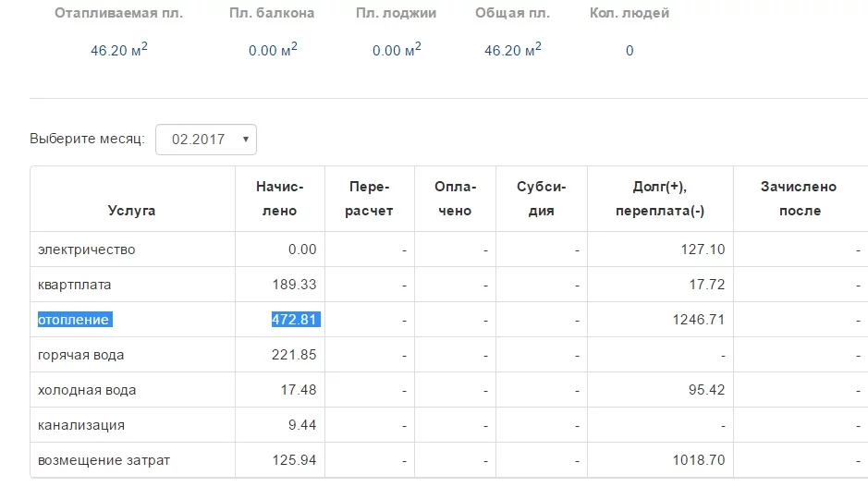Select the 'Зачислено после' column header

pyautogui.click(x=799, y=199)
